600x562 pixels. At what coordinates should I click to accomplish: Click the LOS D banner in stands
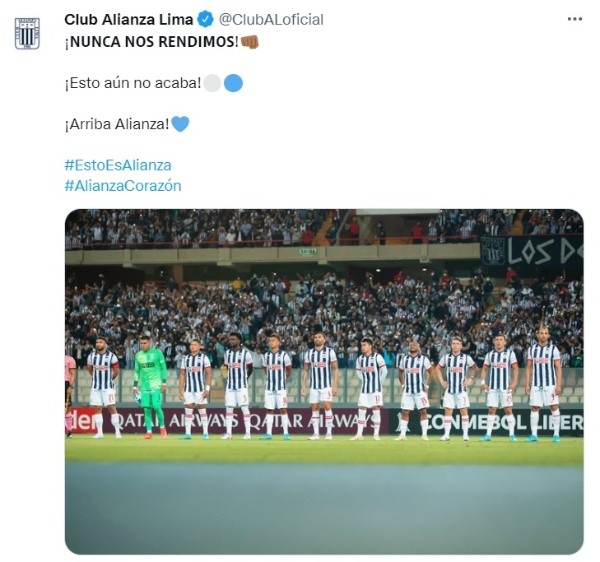click(x=532, y=251)
